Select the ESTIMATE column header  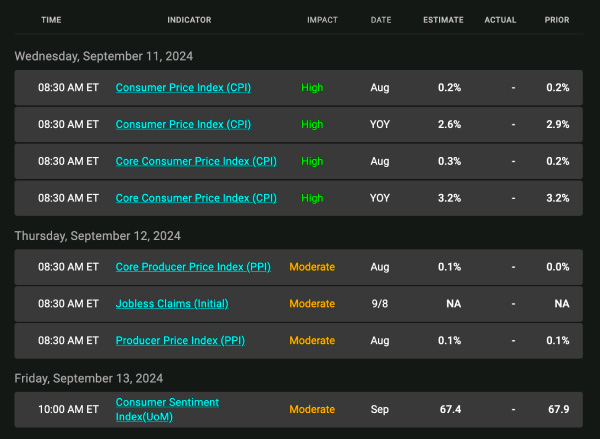pos(443,20)
